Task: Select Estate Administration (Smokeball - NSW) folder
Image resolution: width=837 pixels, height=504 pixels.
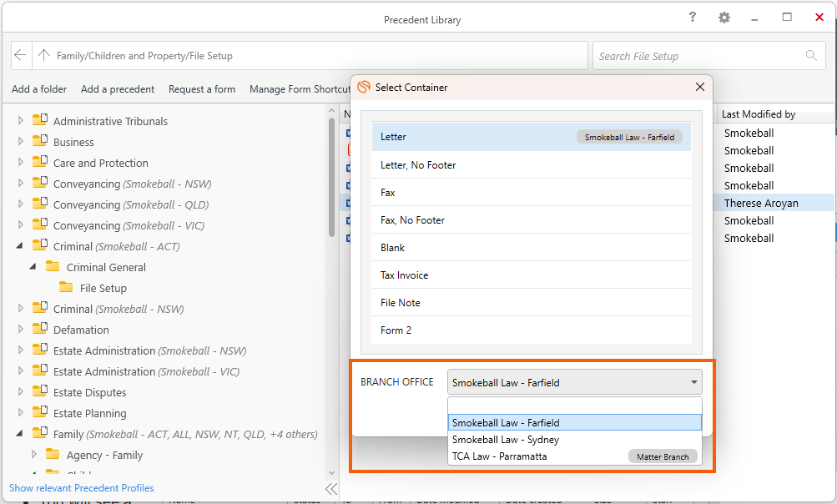Action: point(150,350)
